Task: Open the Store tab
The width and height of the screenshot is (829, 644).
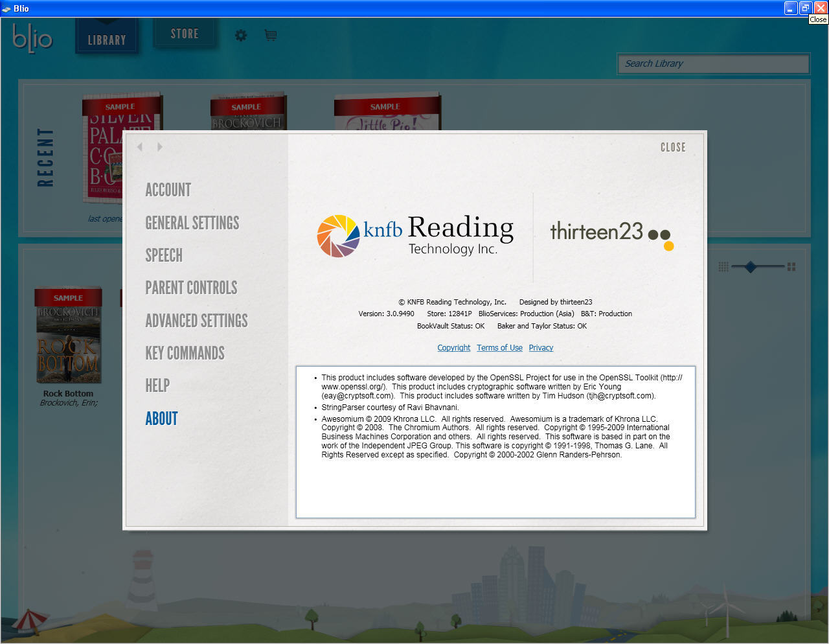Action: 185,34
